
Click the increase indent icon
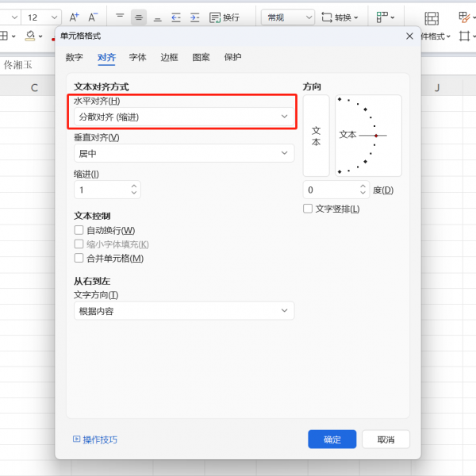[194, 17]
